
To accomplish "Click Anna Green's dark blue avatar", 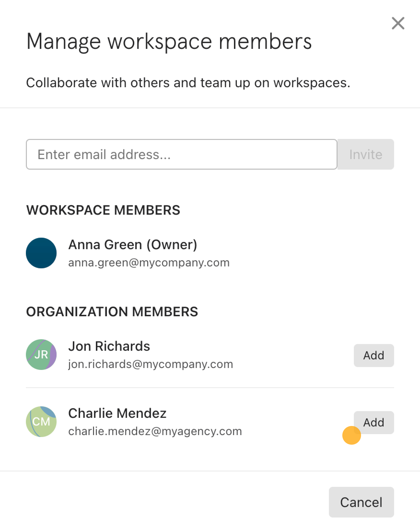I will coord(41,253).
